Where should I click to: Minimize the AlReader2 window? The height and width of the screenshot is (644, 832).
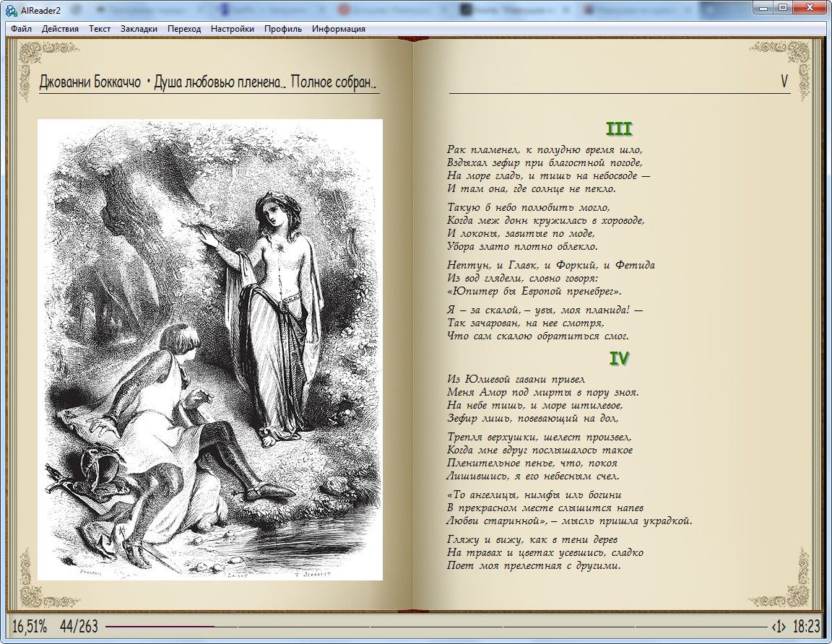(x=763, y=7)
